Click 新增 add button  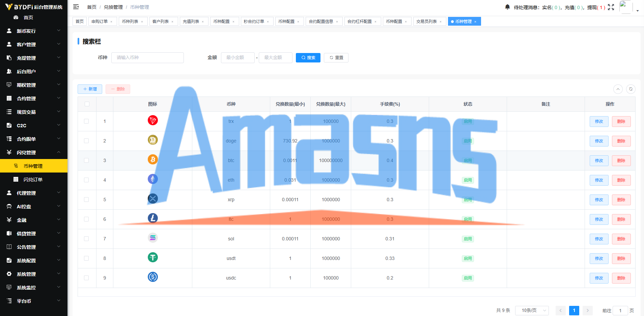[90, 89]
